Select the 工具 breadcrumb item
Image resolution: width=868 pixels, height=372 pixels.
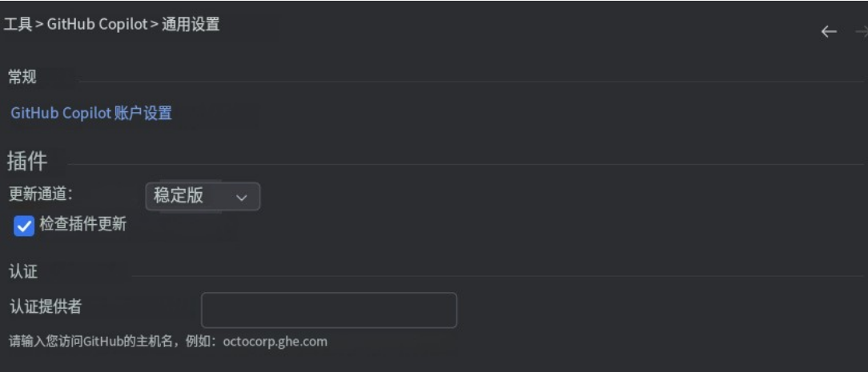point(18,25)
